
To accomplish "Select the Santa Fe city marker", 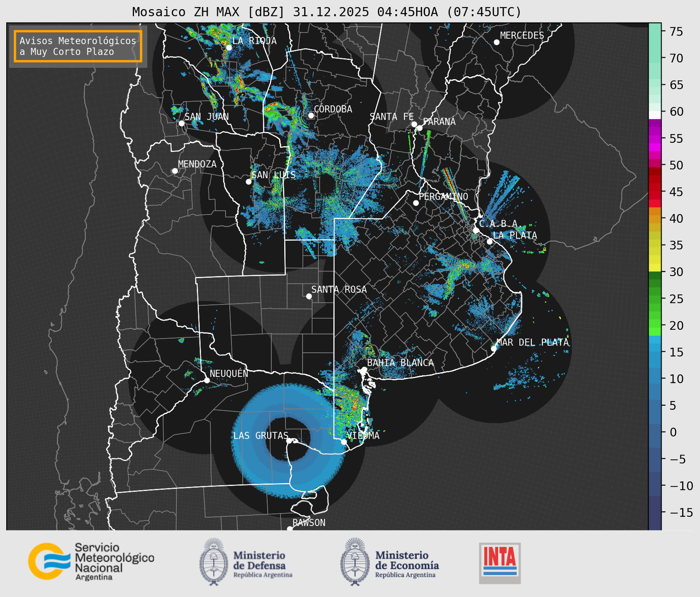I will [x=414, y=124].
